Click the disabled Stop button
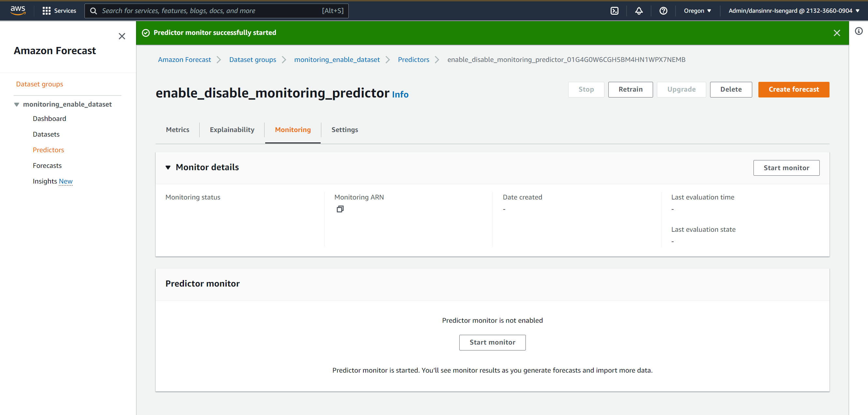The height and width of the screenshot is (415, 868). point(586,90)
